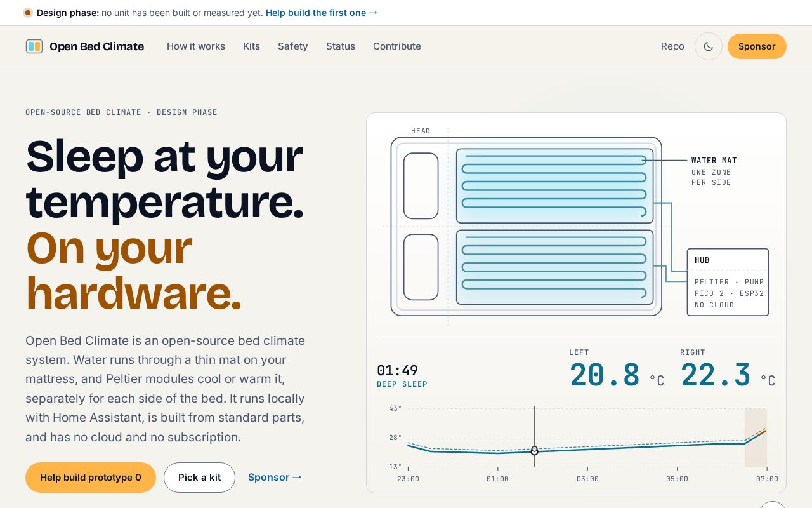Click the Open Bed Climate brand name
Image resolution: width=812 pixels, height=508 pixels.
96,46
